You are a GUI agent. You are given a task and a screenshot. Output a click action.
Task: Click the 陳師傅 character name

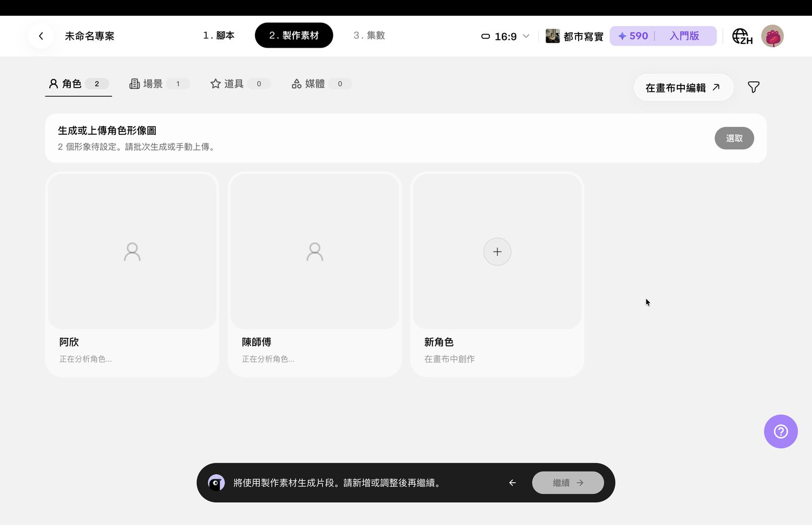pyautogui.click(x=257, y=342)
